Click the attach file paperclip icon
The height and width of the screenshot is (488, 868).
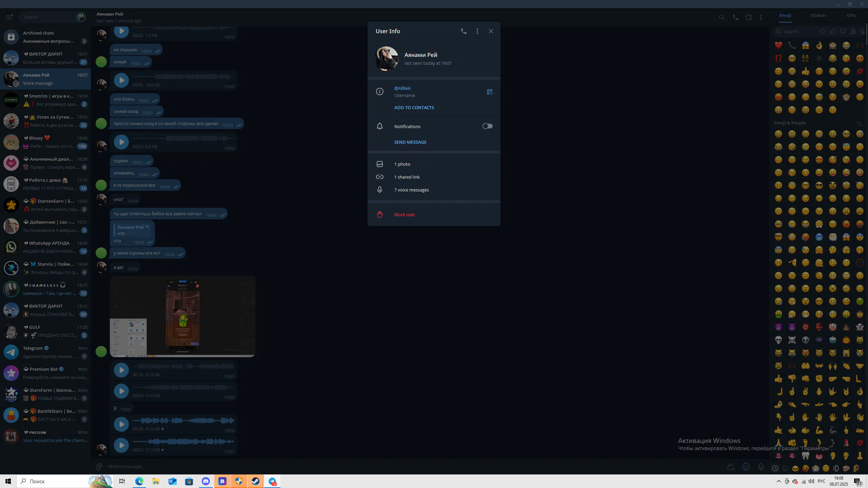(x=99, y=467)
